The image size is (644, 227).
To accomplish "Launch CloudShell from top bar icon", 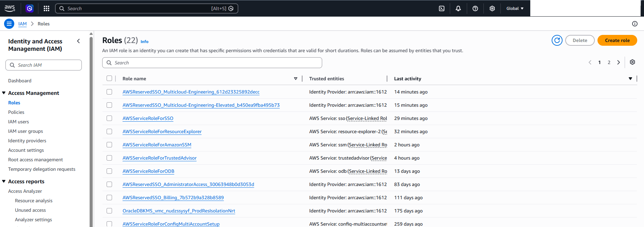I will tap(442, 8).
